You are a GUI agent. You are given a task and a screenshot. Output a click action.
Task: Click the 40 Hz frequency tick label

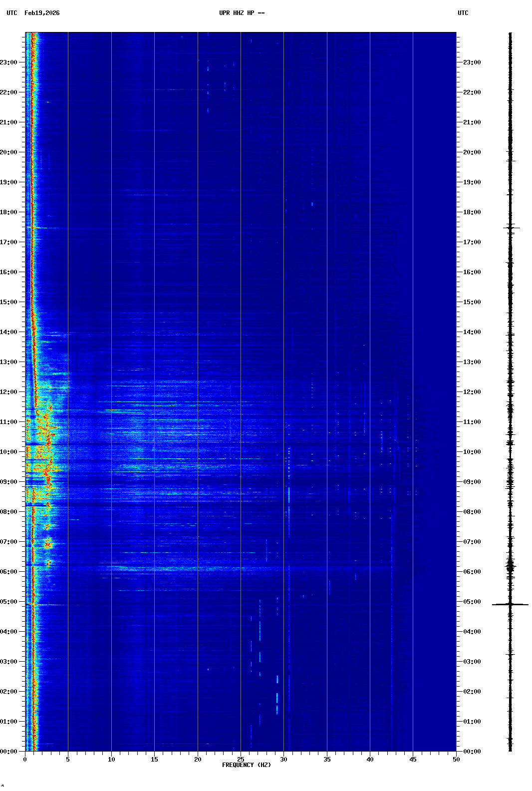click(370, 760)
